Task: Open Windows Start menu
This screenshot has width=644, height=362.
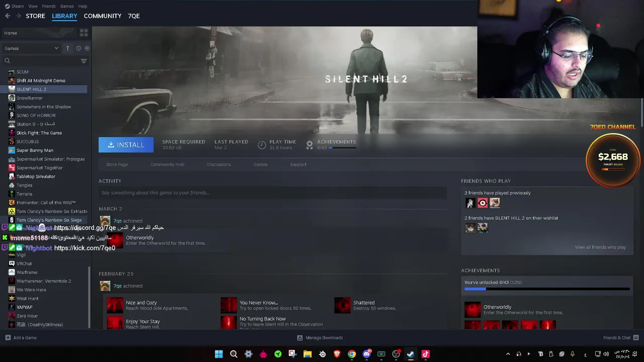Action: 219,354
